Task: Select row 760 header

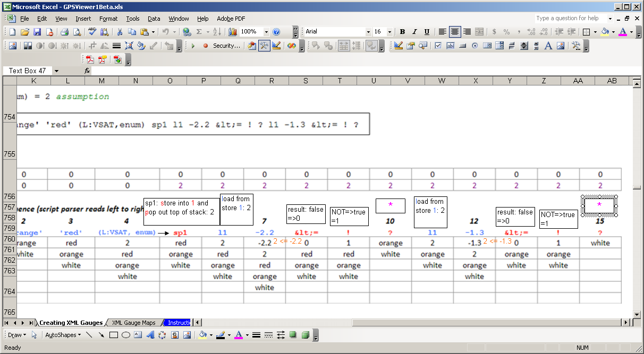Action: [x=9, y=239]
